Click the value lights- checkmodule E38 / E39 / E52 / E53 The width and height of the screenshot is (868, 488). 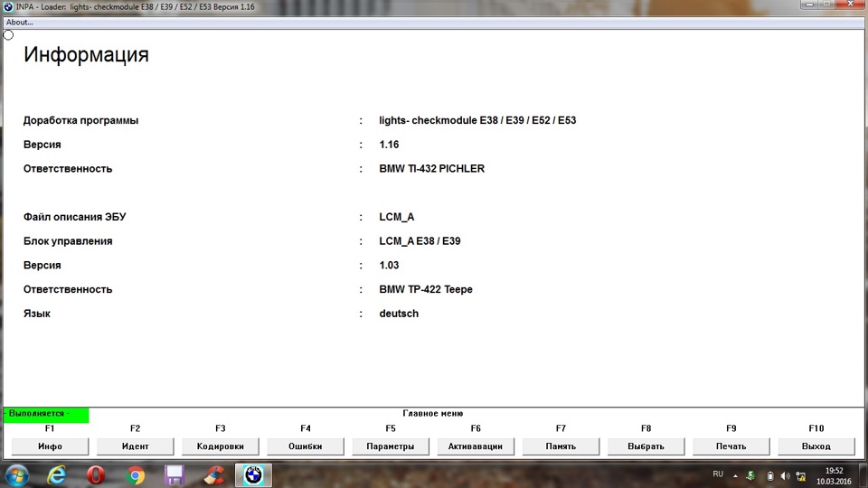tap(477, 120)
